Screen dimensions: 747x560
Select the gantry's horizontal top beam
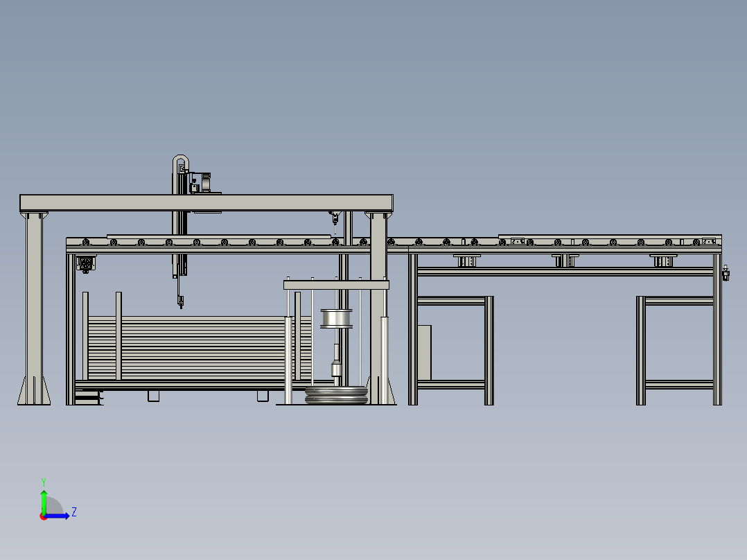click(206, 203)
